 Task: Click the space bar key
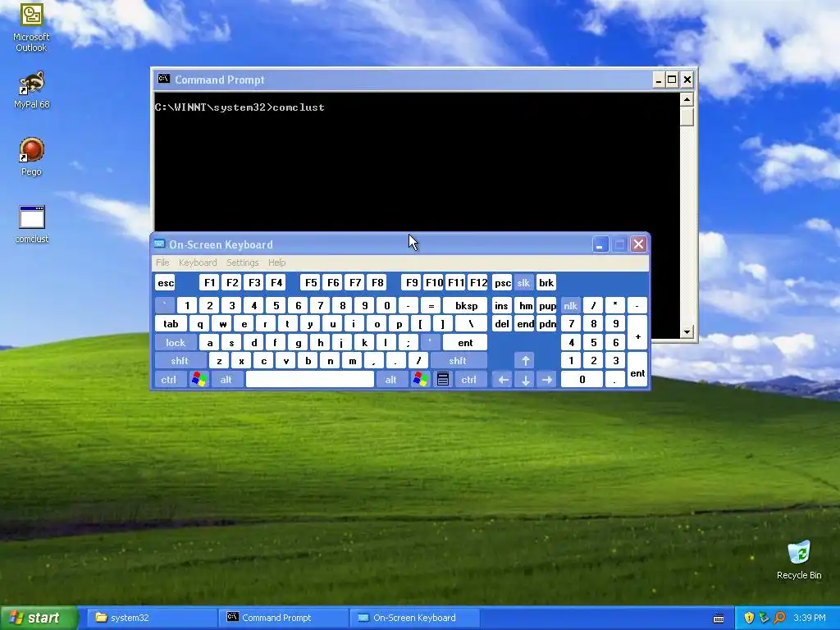click(309, 379)
